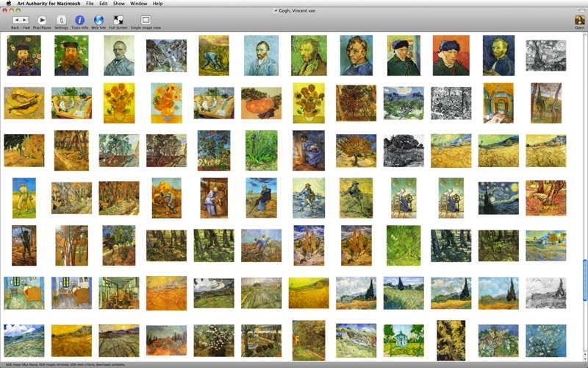Select the green butterflies and grass thumbnail
Viewport: 588px width, 368px height.
tap(404, 246)
